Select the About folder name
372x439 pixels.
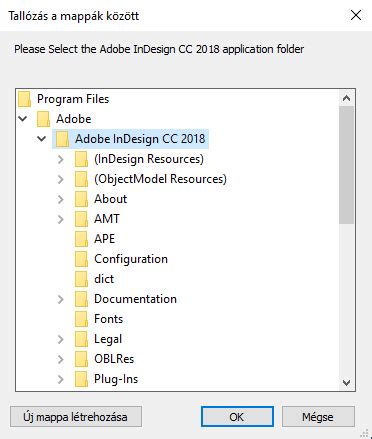[111, 199]
